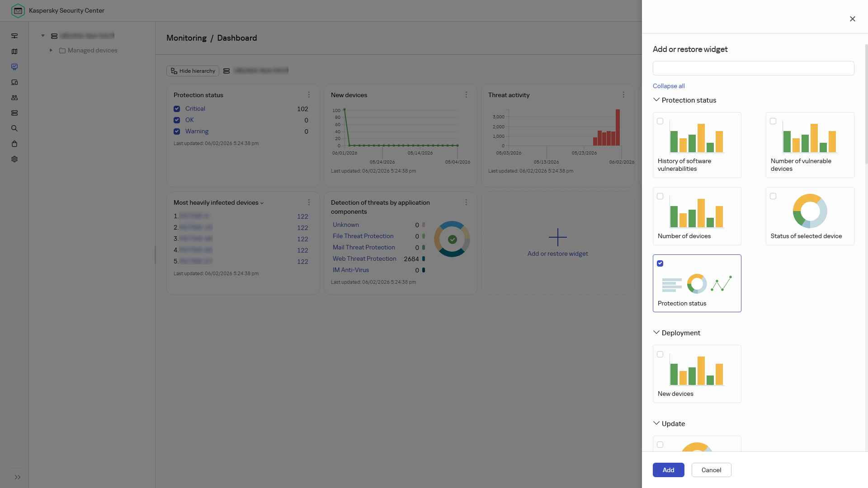868x488 pixels.
Task: Open the settings gear sidebar icon
Action: coord(14,159)
